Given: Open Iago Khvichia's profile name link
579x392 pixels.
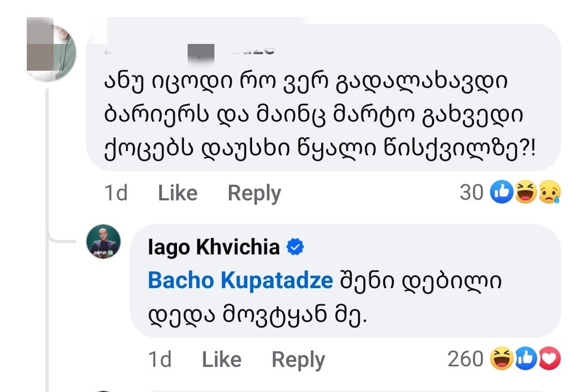Looking at the screenshot, I should 214,247.
